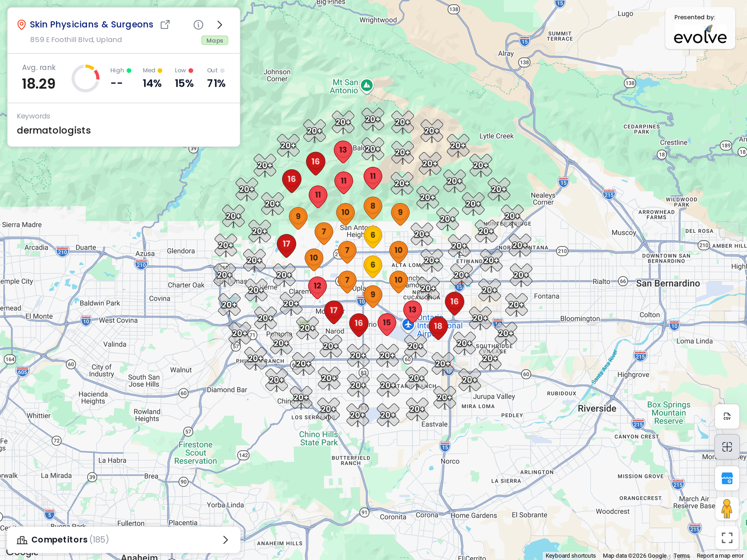Click the Out 71% legend value
The image size is (747, 560).
point(216,84)
